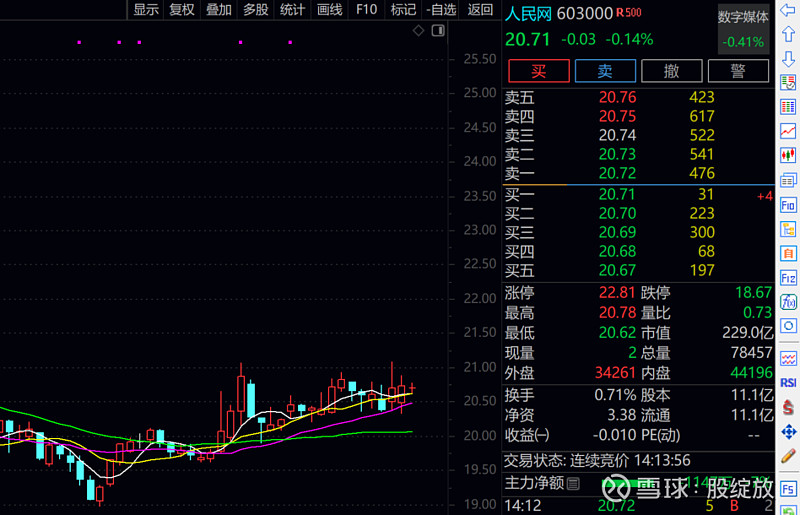Open the 统计 menu
The width and height of the screenshot is (800, 515).
click(292, 10)
